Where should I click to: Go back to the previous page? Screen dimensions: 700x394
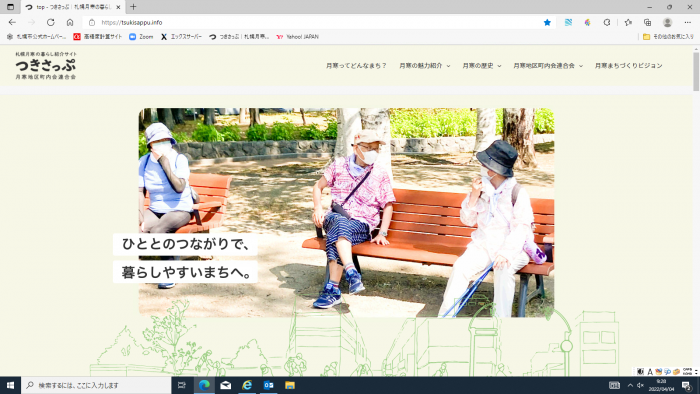point(12,22)
